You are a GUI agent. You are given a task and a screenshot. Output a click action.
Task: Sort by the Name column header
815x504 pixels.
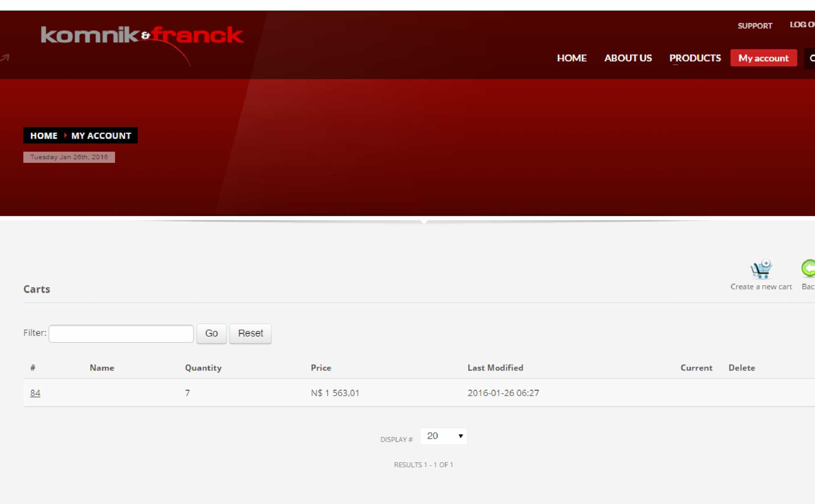click(102, 368)
